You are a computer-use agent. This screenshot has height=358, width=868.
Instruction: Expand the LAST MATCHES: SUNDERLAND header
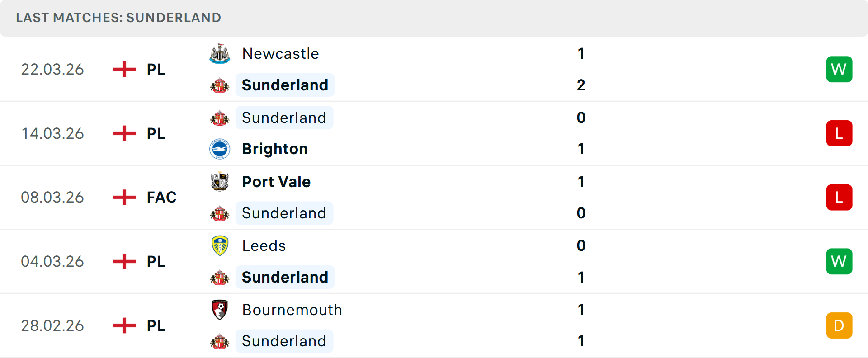coord(118,18)
